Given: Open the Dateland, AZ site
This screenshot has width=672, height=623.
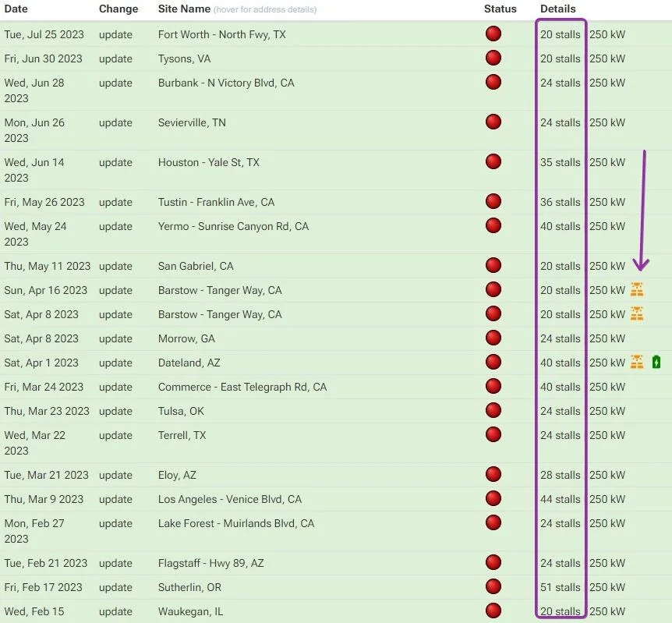Looking at the screenshot, I should click(189, 363).
